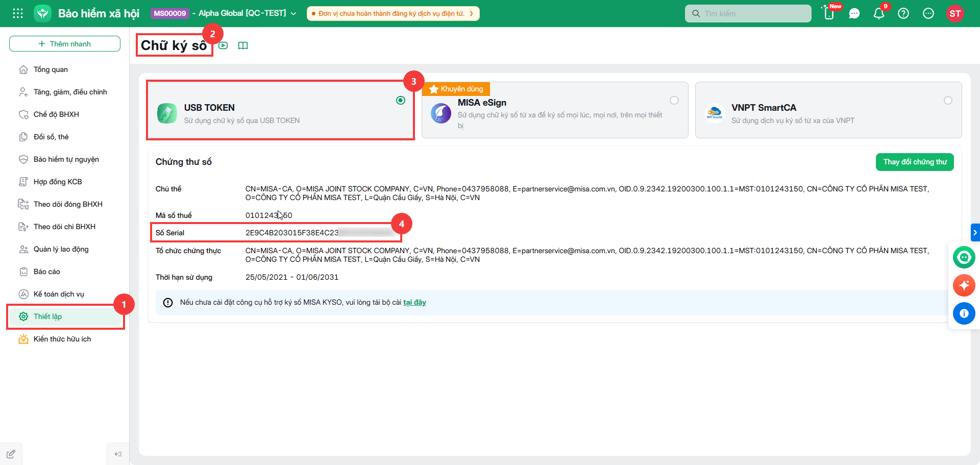This screenshot has width=980, height=465.
Task: Open the help question mark icon
Action: 903,13
